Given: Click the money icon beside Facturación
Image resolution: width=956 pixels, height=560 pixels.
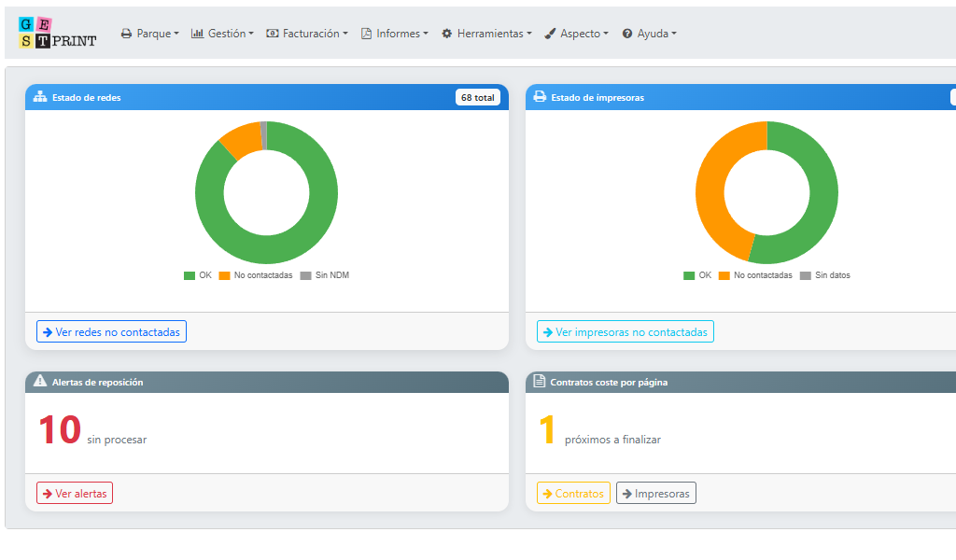Looking at the screenshot, I should (x=272, y=34).
